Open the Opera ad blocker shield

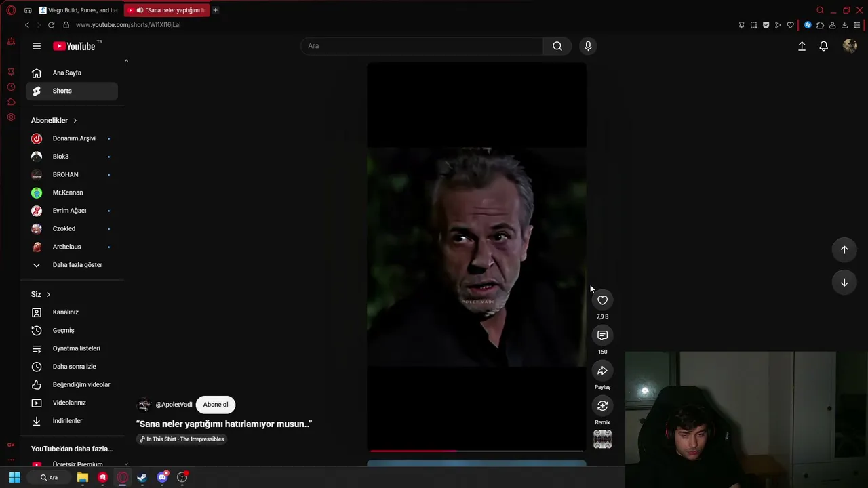(x=766, y=25)
